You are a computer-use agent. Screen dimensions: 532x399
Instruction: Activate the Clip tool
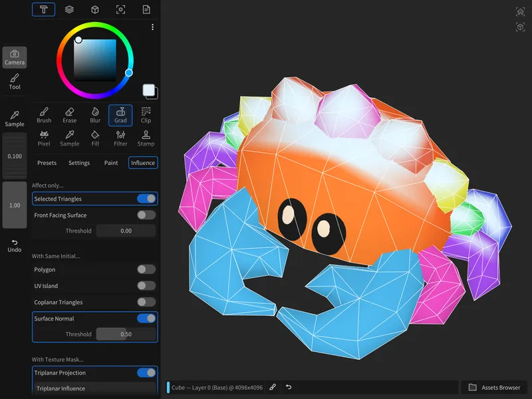click(146, 115)
